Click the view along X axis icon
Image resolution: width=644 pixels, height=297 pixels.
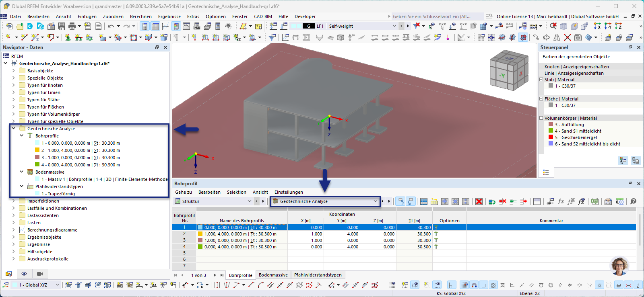point(597,26)
